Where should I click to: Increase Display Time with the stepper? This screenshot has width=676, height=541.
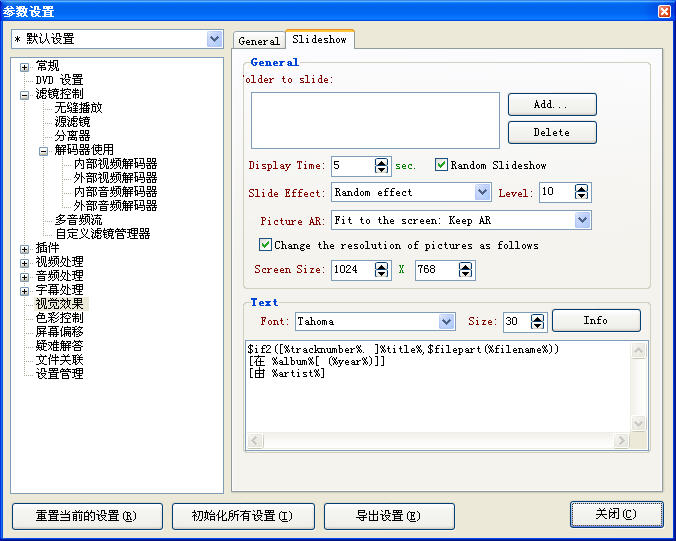click(x=381, y=161)
